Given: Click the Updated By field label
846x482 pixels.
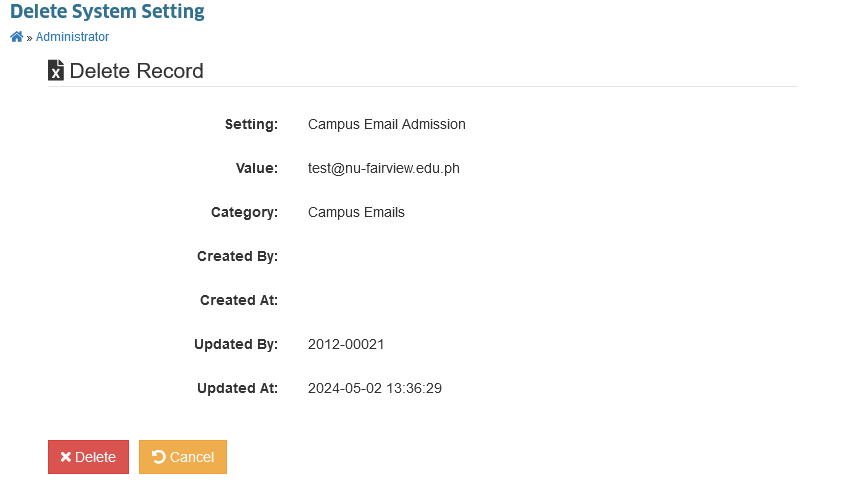Looking at the screenshot, I should (236, 344).
